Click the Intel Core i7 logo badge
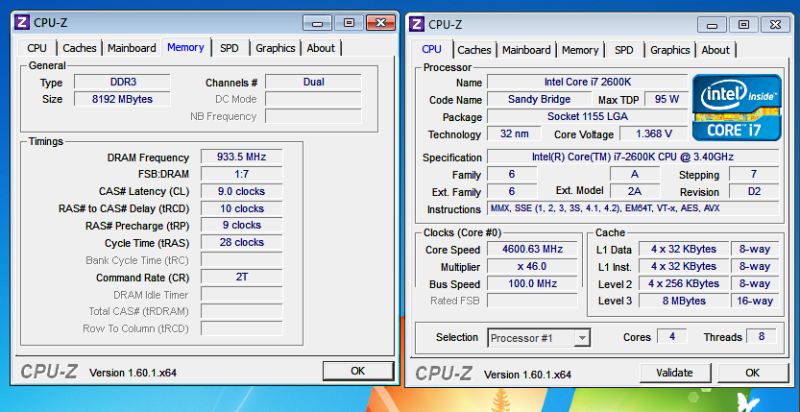Image resolution: width=800 pixels, height=412 pixels. coord(737,108)
